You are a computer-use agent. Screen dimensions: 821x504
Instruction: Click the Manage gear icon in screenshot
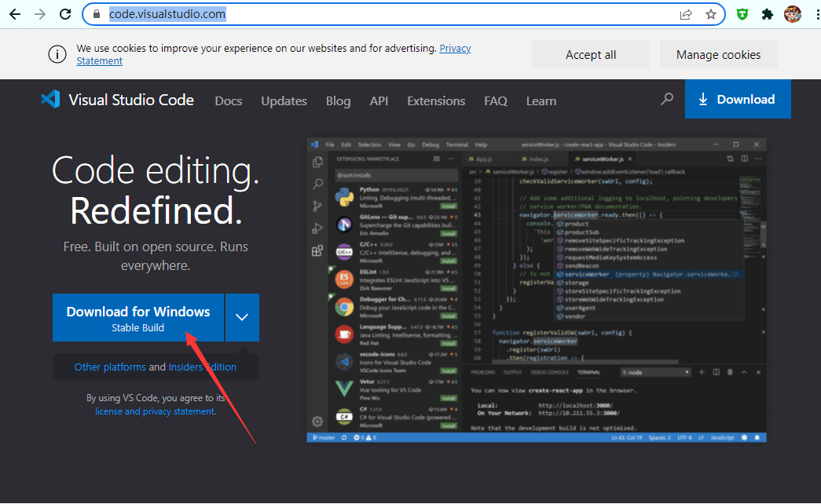pyautogui.click(x=317, y=422)
